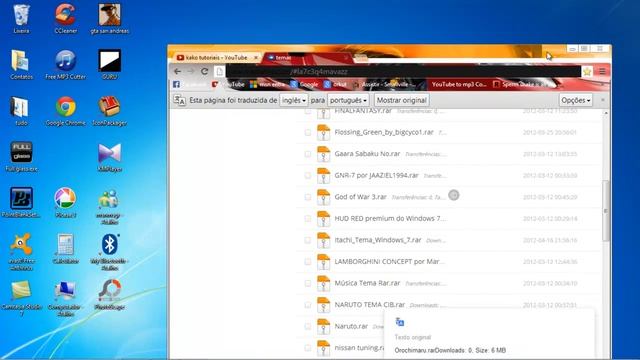This screenshot has height=360, width=640.
Task: Open the Contatos folder on desktop
Action: [x=21, y=64]
